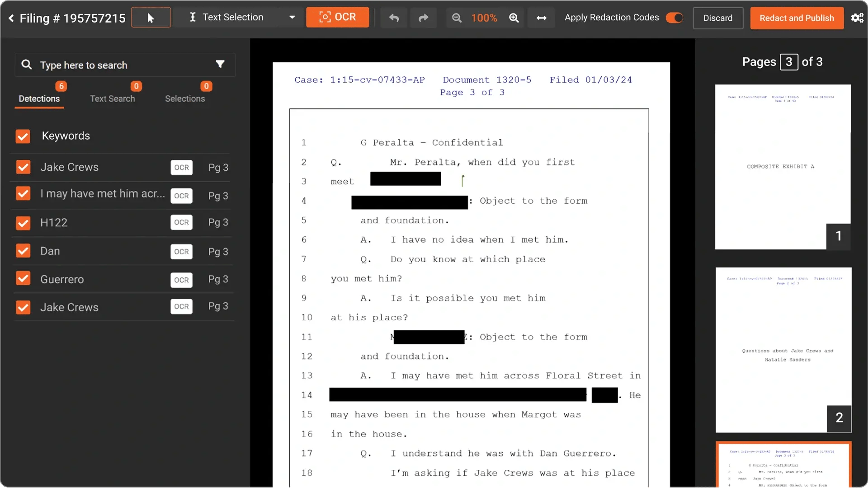
Task: Open the search filter options
Action: click(x=220, y=64)
